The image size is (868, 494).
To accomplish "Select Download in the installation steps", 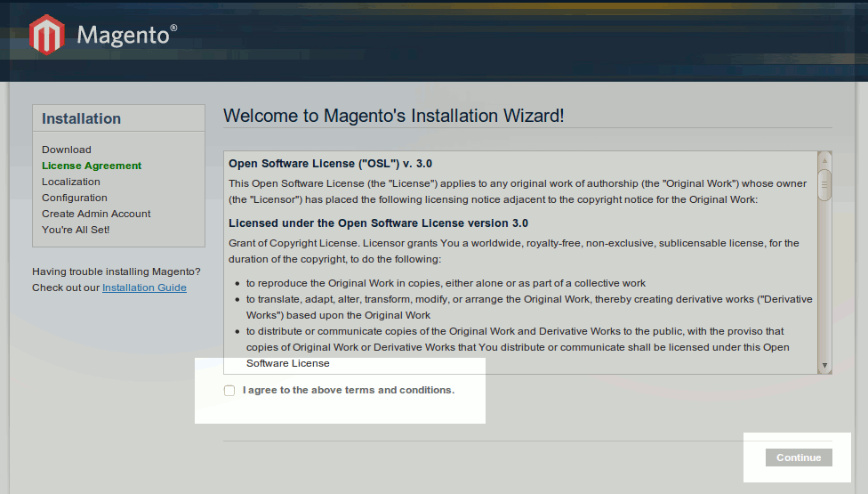I will coord(67,150).
